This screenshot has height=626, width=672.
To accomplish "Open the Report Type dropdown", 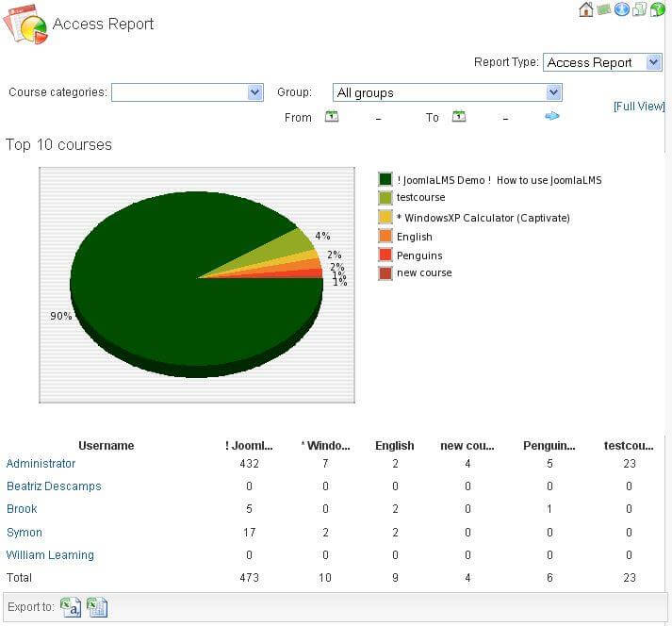I will pyautogui.click(x=602, y=62).
